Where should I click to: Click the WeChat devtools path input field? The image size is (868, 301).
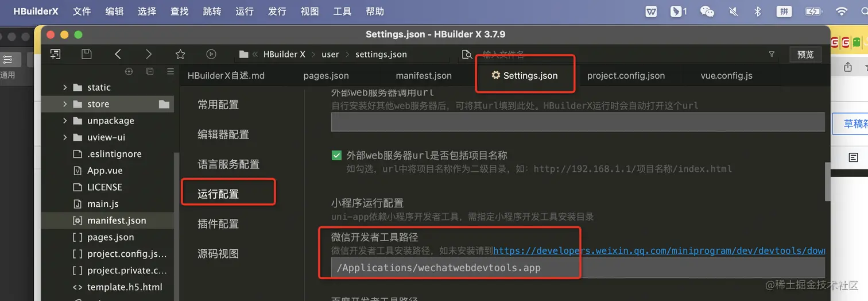click(578, 268)
